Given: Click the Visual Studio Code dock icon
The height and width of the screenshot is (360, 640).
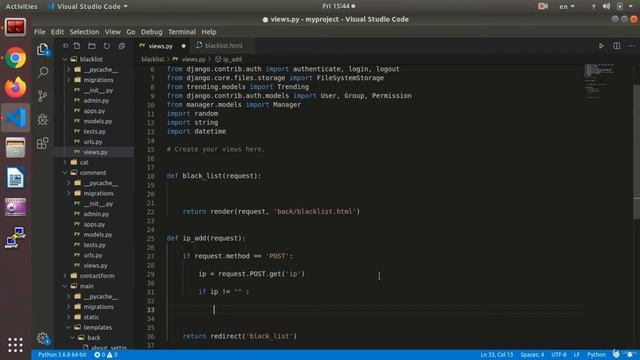Looking at the screenshot, I should 16,118.
